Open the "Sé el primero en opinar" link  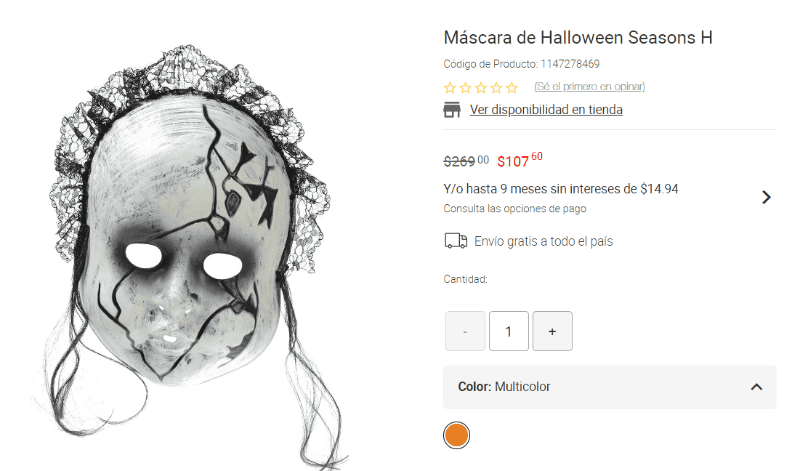pos(589,87)
